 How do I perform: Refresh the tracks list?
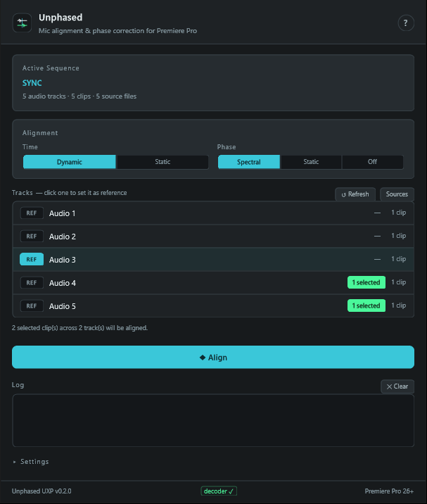(355, 194)
